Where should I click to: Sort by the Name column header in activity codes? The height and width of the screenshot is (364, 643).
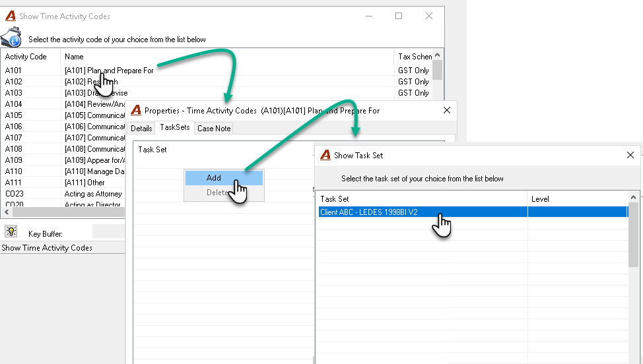tap(227, 57)
